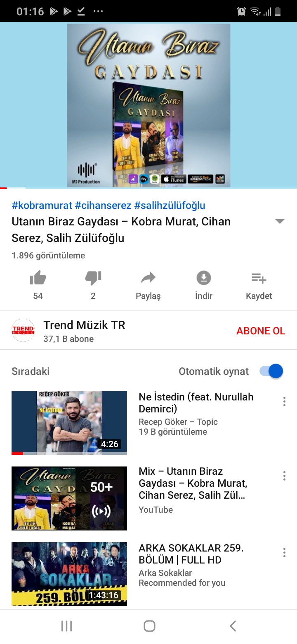This screenshot has height=644, width=297.
Task: Expand the video description arrow
Action: [280, 221]
